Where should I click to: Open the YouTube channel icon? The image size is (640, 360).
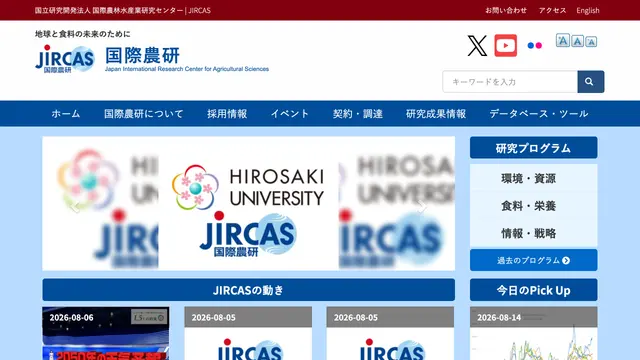coord(506,45)
